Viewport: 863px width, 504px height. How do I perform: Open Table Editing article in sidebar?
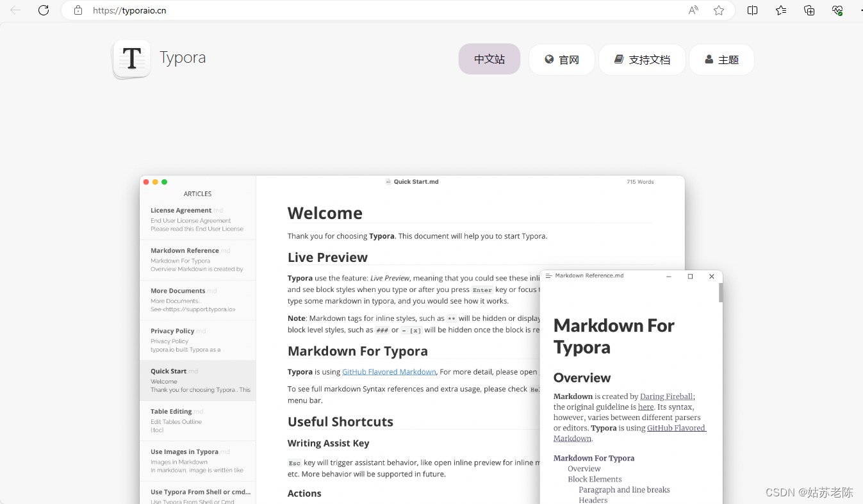coord(197,421)
